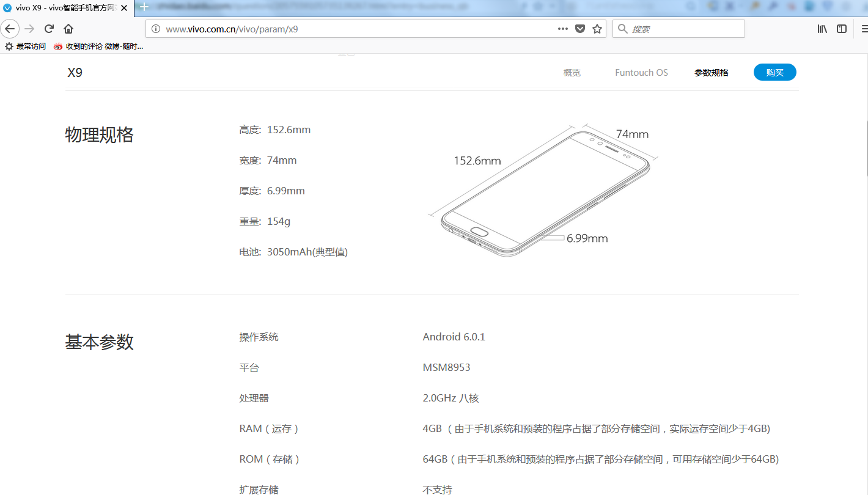The image size is (868, 495).
Task: Click the RAM（运存）label
Action: click(x=270, y=428)
